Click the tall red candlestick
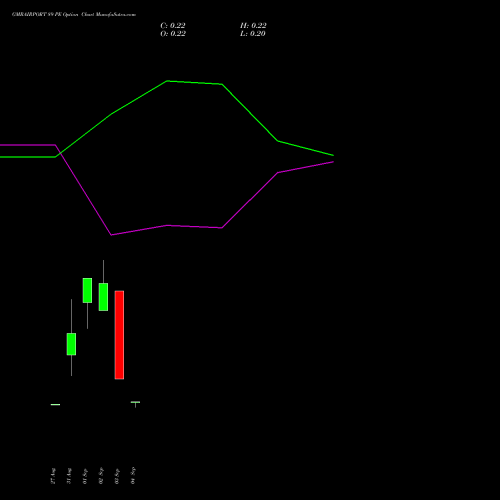The width and height of the screenshot is (500, 500). click(119, 335)
